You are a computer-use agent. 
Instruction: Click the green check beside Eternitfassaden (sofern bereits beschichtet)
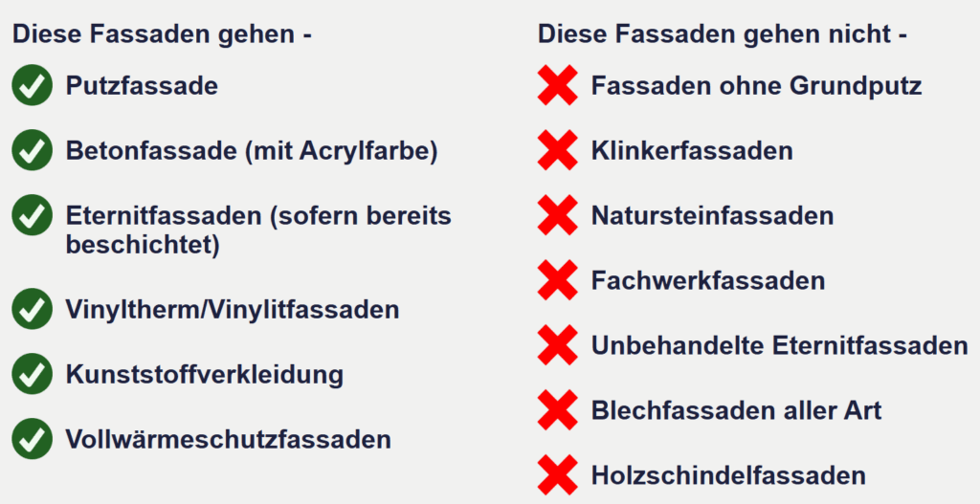coord(32,215)
